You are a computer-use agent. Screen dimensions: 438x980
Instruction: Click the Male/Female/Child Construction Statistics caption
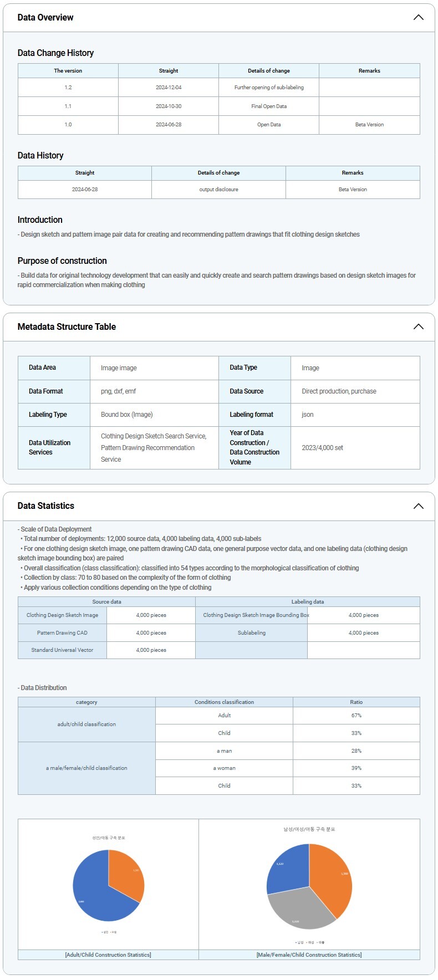[309, 955]
